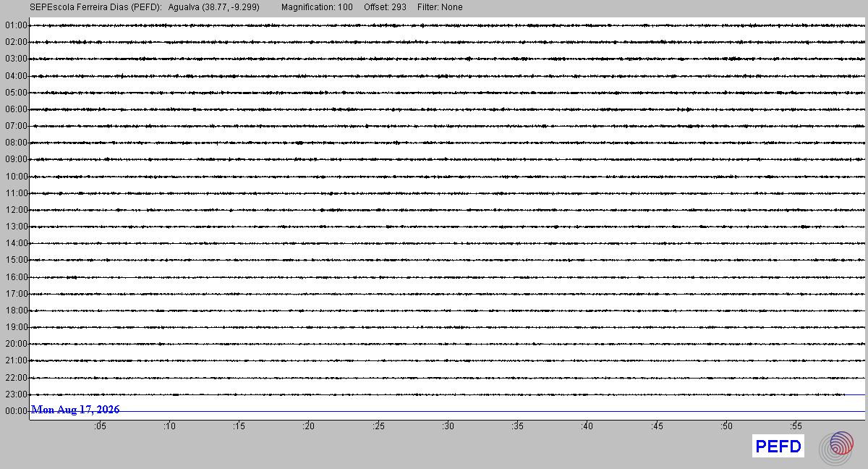Click the Filter: None header text
This screenshot has height=469, width=868.
tap(440, 7)
